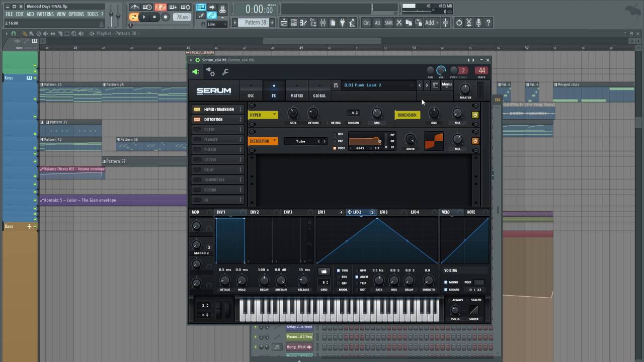644x362 pixels.
Task: Go to previous Serum preset arrow
Action: pos(420,85)
